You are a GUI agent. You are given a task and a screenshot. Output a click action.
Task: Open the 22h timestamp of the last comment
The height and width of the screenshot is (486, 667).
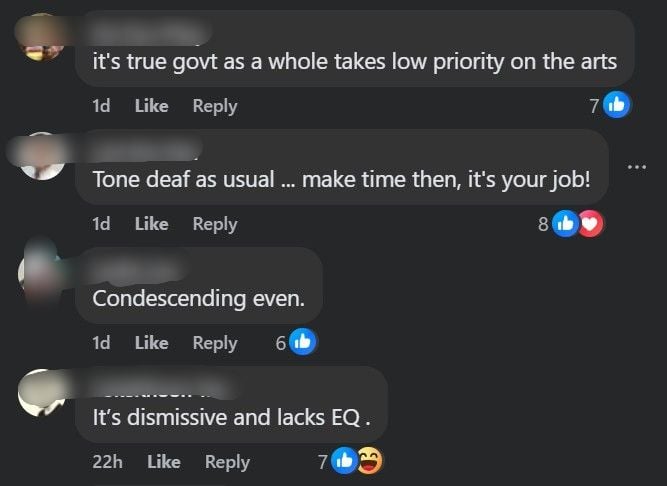(x=107, y=461)
